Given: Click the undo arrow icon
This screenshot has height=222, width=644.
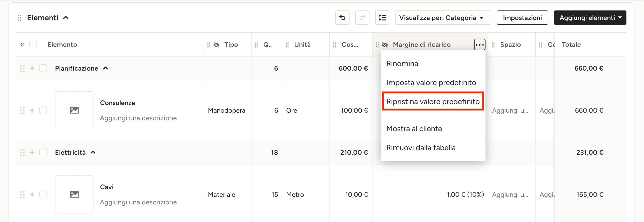Looking at the screenshot, I should 342,18.
